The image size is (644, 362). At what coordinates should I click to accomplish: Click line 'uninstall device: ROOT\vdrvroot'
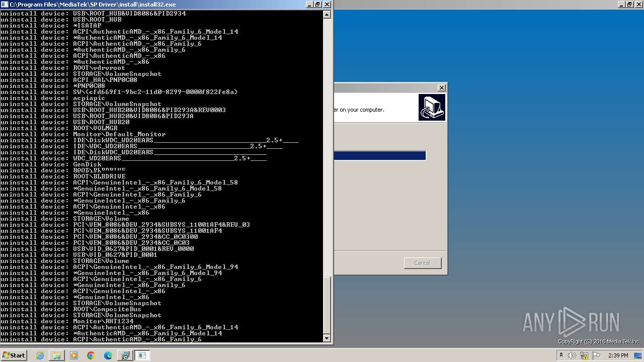click(63, 68)
